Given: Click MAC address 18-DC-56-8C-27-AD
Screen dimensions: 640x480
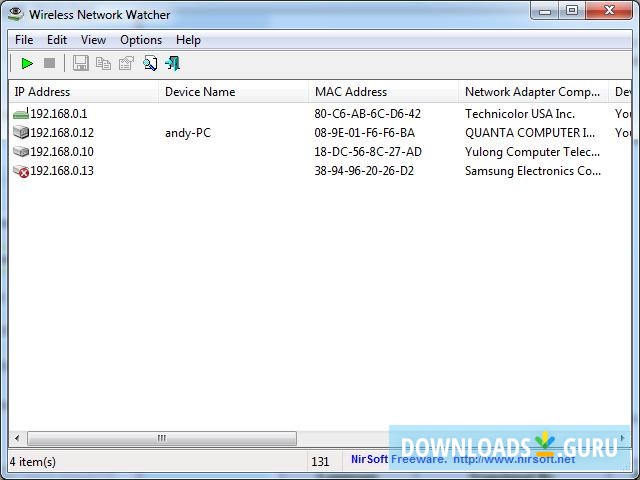Looking at the screenshot, I should pyautogui.click(x=368, y=152).
